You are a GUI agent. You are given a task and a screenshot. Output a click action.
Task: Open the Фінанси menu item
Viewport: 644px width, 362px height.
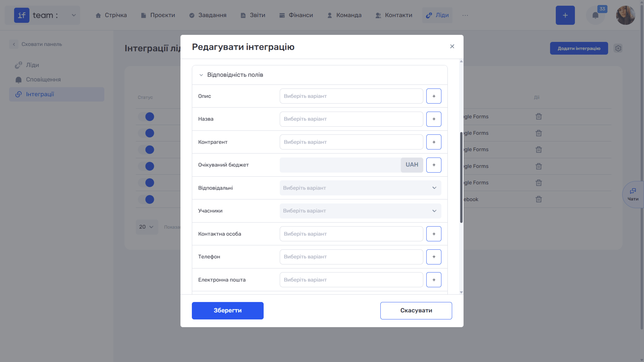(296, 15)
